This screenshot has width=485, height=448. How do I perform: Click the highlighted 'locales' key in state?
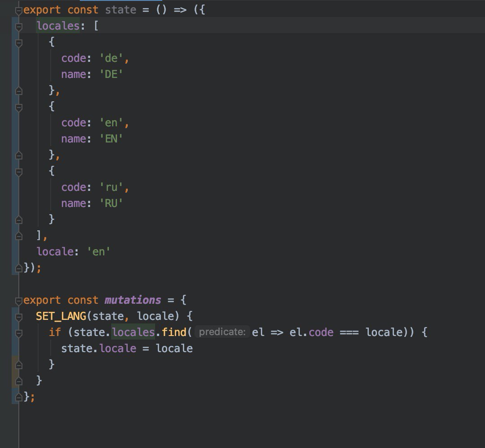coord(58,26)
